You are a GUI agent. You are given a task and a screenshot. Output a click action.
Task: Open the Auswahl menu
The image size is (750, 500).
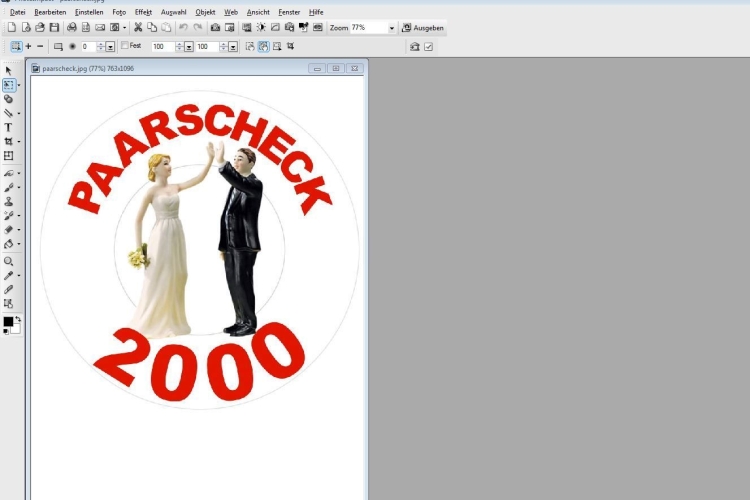[x=174, y=12]
